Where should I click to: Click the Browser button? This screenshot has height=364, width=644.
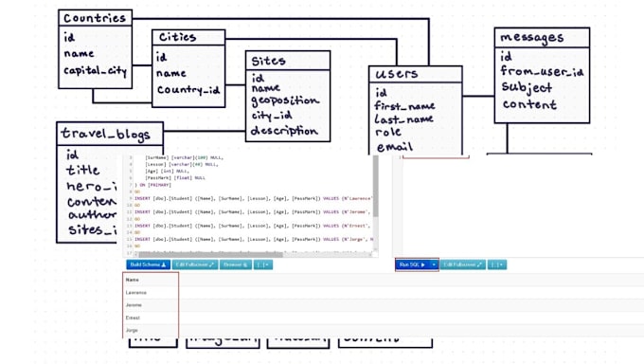coord(236,264)
